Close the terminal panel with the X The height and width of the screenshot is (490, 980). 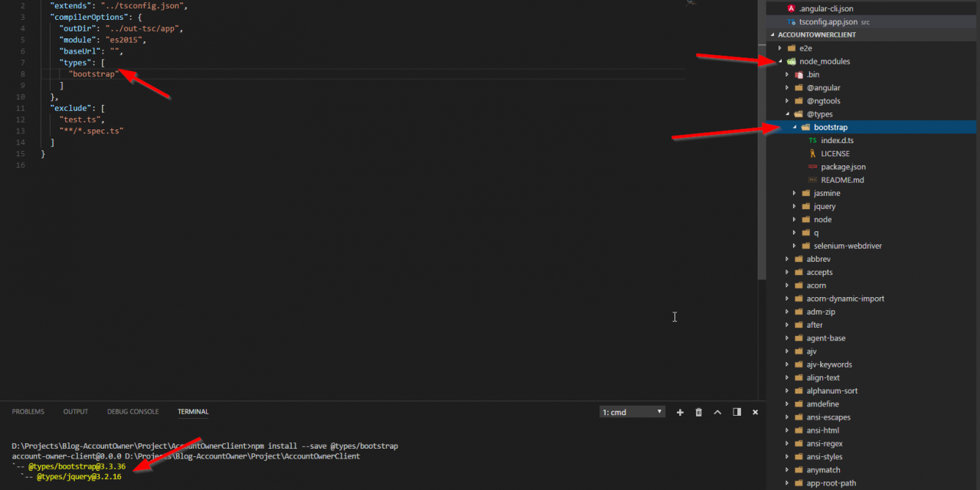tap(755, 412)
